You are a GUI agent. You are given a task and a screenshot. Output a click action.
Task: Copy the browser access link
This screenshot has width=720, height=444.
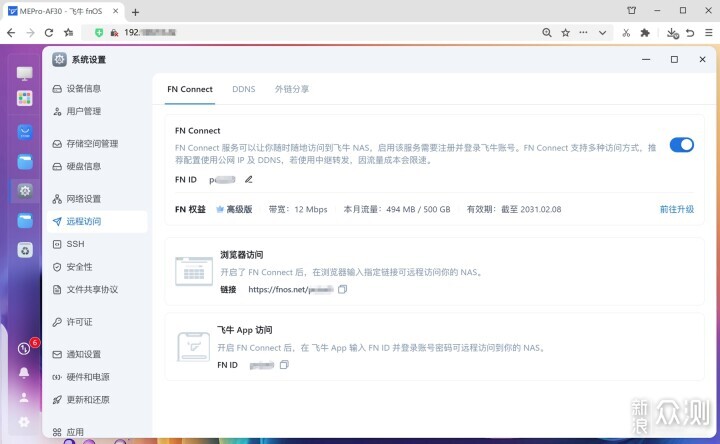coord(343,289)
